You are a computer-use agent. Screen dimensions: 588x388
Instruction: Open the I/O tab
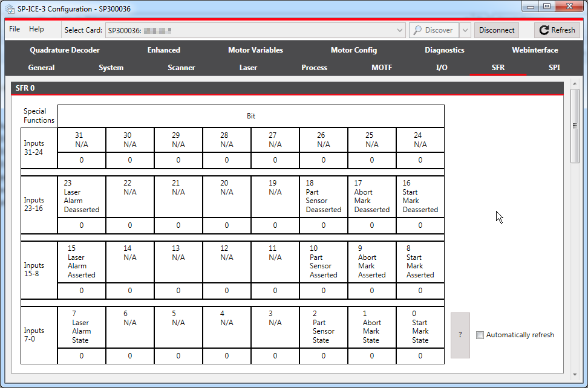[x=442, y=68]
